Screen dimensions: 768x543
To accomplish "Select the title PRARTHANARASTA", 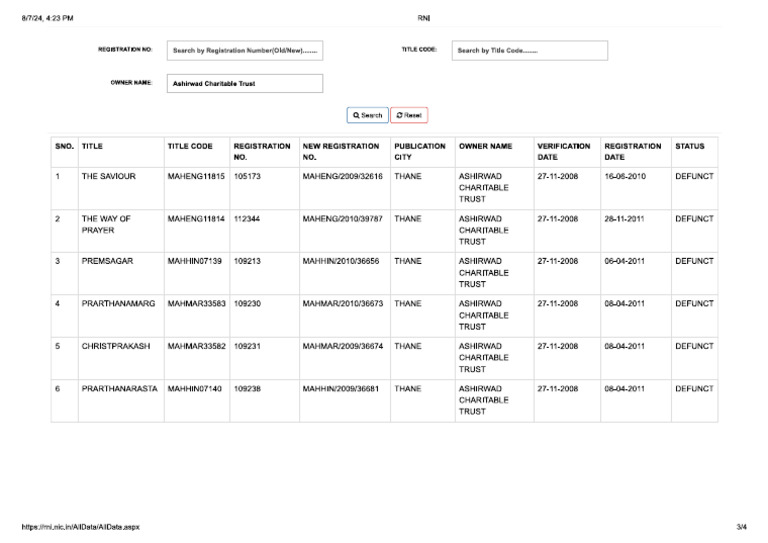I will pos(120,389).
